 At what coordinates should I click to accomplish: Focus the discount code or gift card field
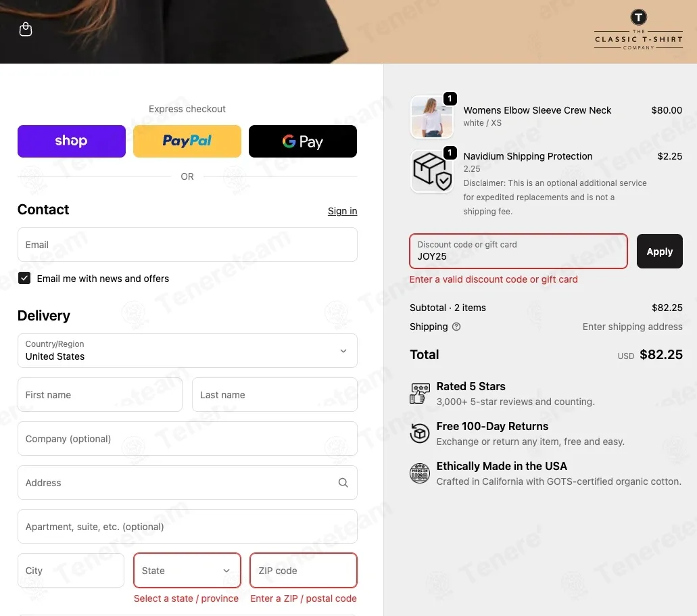point(518,252)
